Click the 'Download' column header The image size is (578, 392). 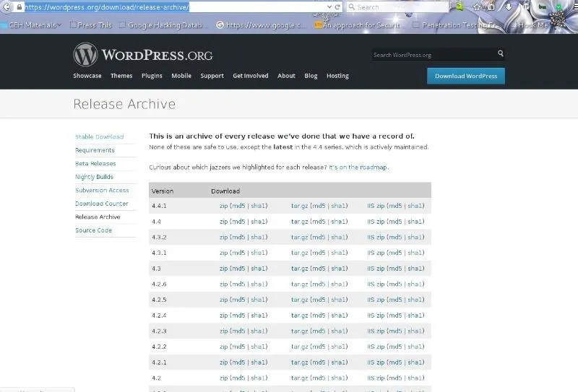(x=225, y=191)
